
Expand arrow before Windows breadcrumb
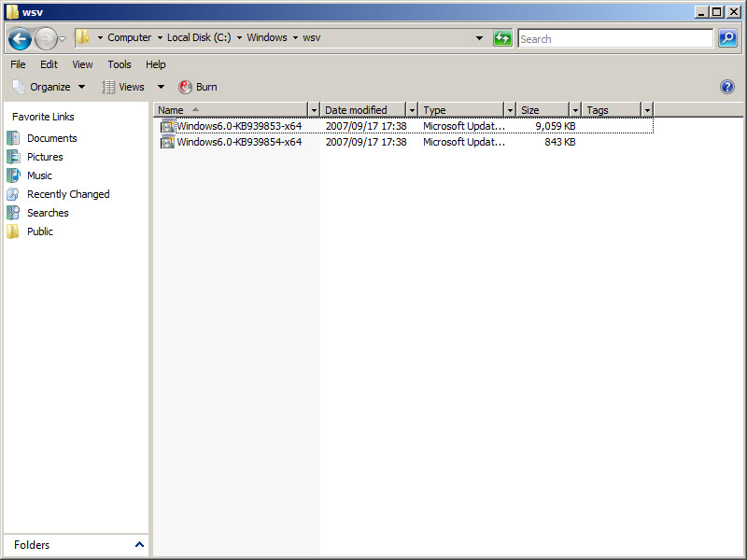pyautogui.click(x=239, y=37)
